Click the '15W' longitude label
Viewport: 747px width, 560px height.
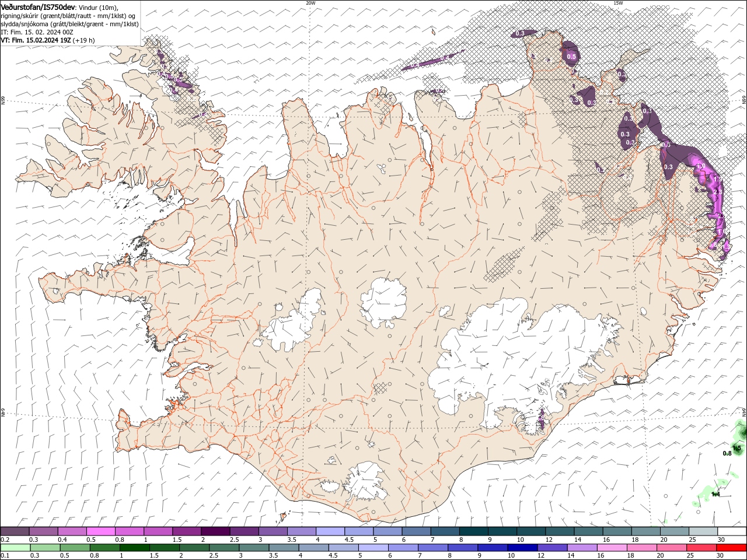pyautogui.click(x=618, y=3)
